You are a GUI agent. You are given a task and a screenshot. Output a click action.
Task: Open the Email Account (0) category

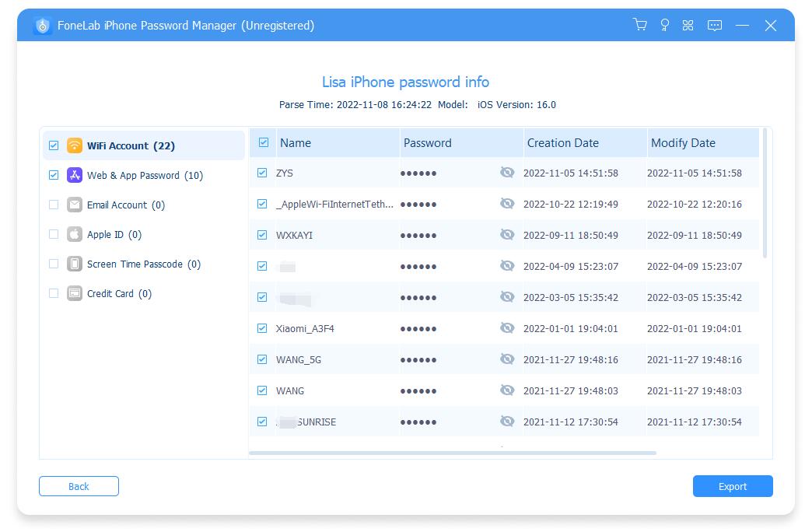tap(143, 205)
